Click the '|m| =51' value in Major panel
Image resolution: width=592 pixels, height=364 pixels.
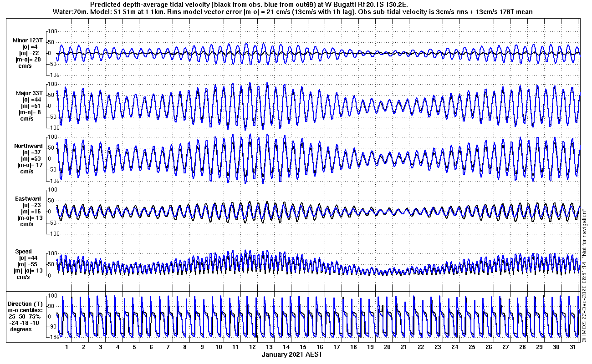point(29,106)
